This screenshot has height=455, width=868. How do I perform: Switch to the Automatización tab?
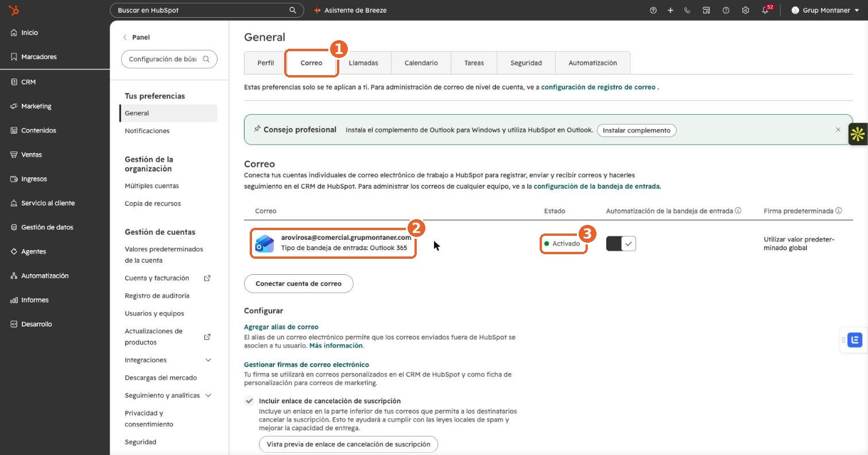click(x=592, y=63)
